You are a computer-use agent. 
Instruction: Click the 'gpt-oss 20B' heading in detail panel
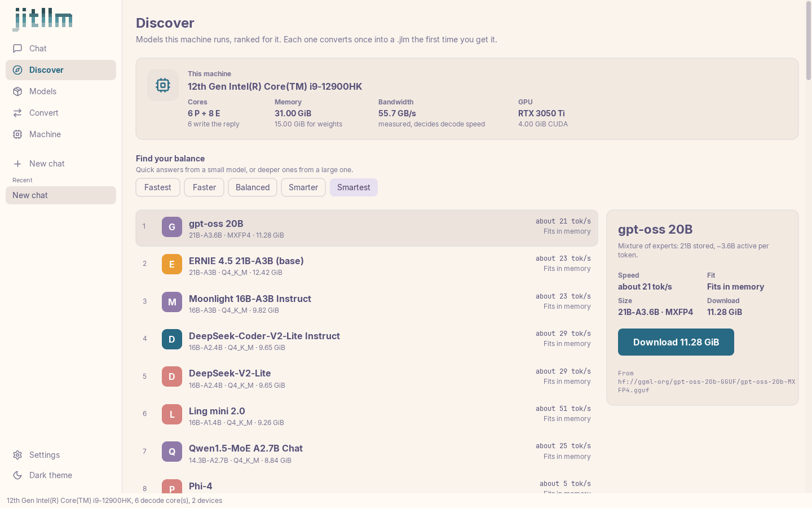tap(655, 229)
